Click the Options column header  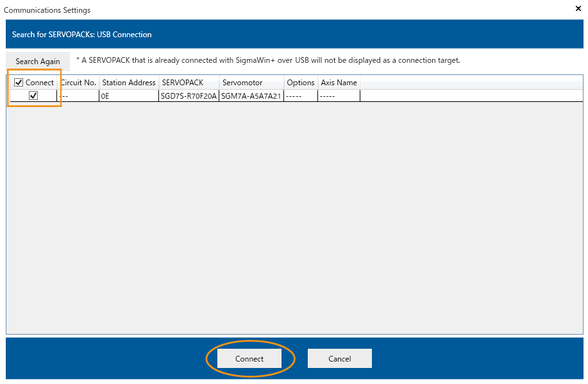pyautogui.click(x=300, y=83)
